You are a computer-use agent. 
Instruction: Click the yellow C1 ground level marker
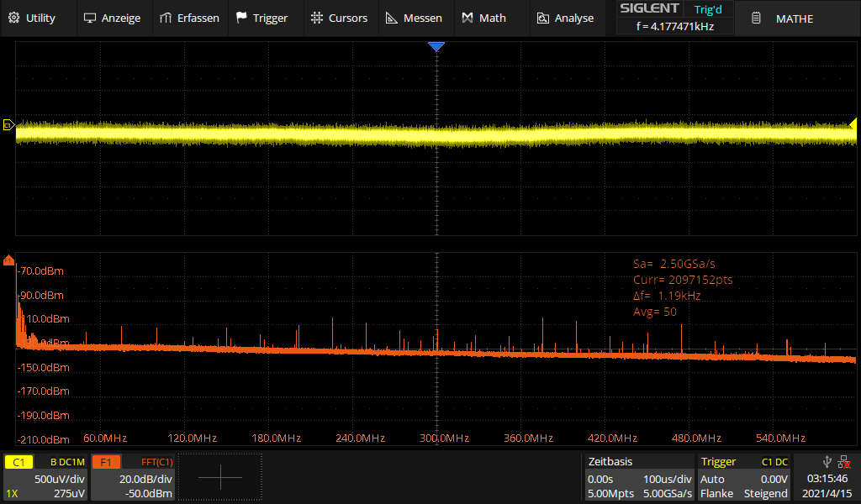[8, 125]
